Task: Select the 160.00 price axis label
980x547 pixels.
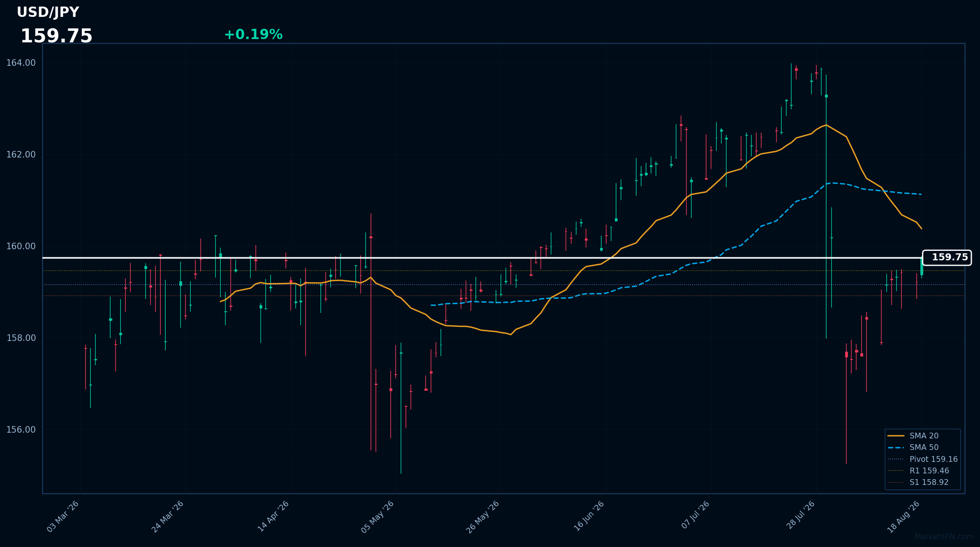Action: [x=21, y=246]
